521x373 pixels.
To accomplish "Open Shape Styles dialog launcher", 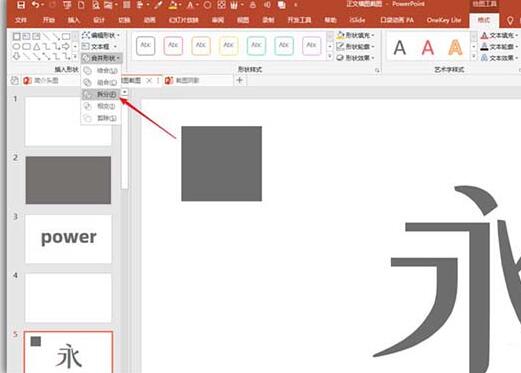I will pos(377,70).
